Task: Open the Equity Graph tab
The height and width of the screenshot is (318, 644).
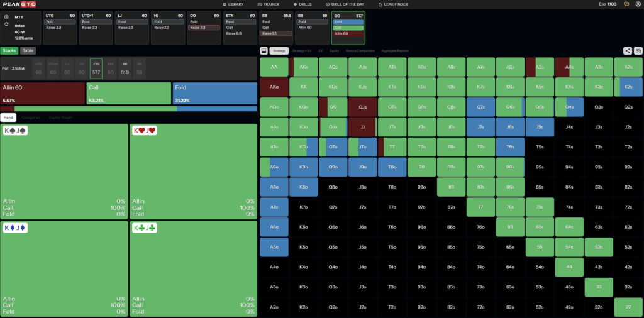Action: [60, 118]
